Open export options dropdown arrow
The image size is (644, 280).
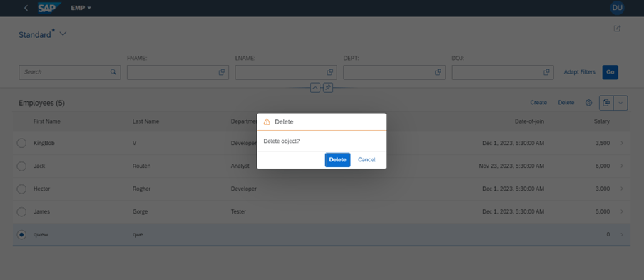[620, 103]
